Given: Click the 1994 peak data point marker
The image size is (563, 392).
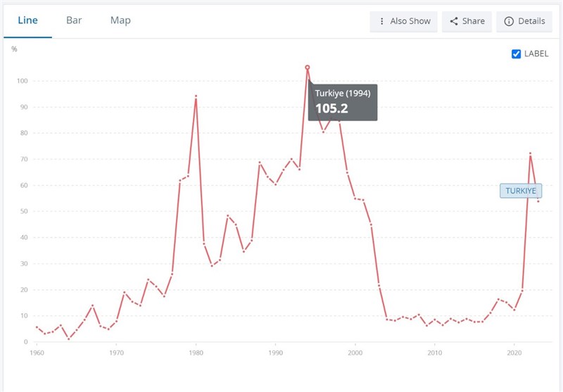Looking at the screenshot, I should pos(308,68).
